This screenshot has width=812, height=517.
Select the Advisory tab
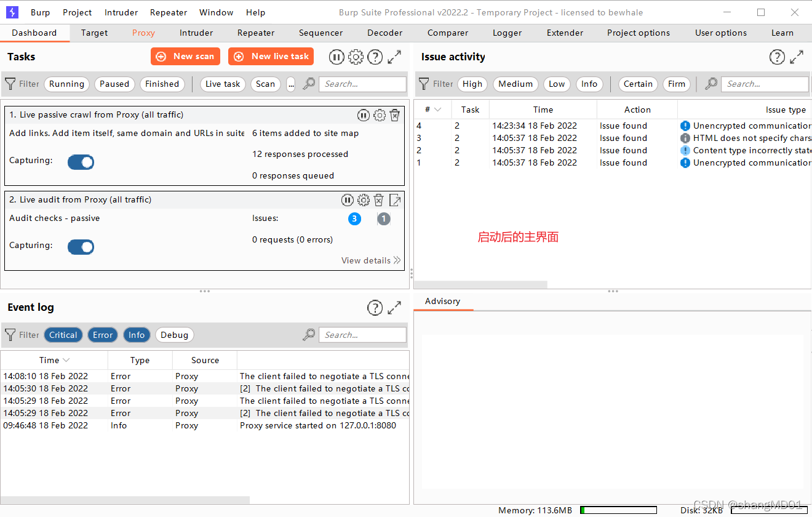pyautogui.click(x=442, y=301)
